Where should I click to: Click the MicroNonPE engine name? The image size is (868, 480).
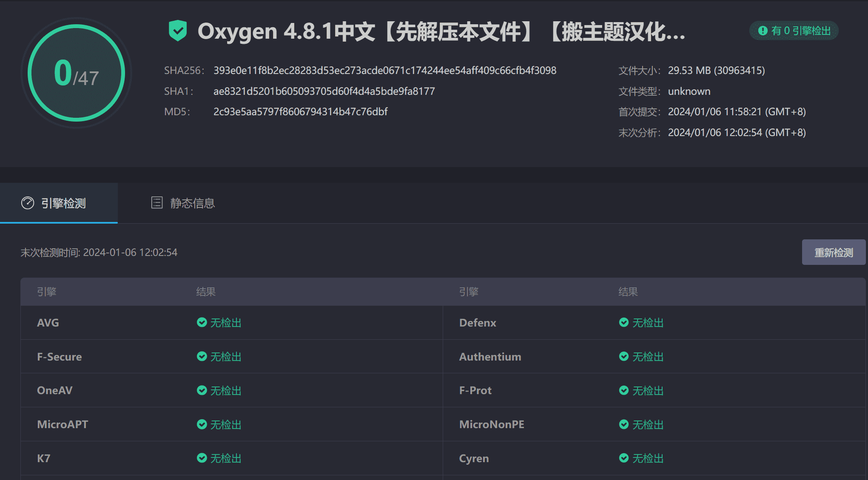tap(492, 424)
